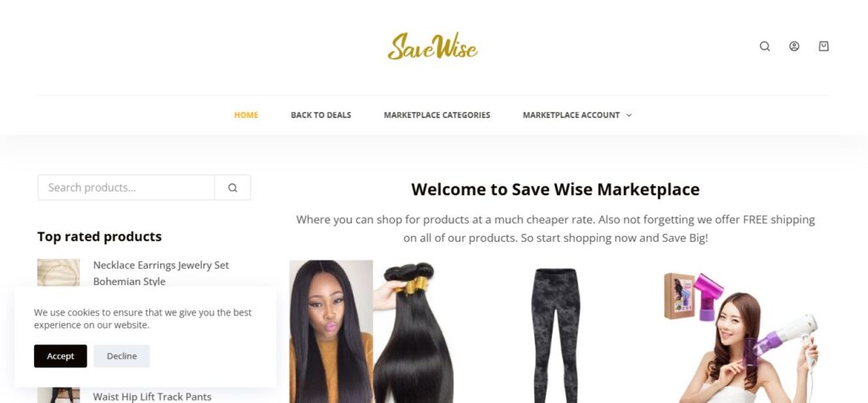Decline the cookies notice

pos(122,355)
